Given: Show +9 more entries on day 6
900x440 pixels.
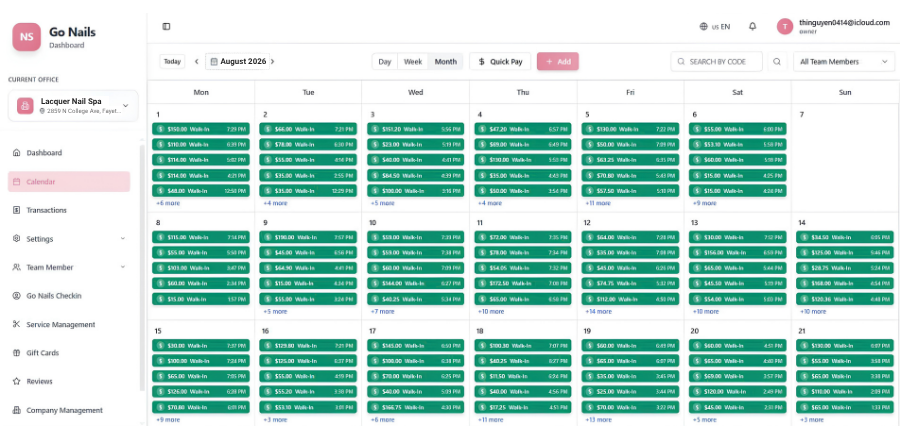Looking at the screenshot, I should [x=704, y=203].
